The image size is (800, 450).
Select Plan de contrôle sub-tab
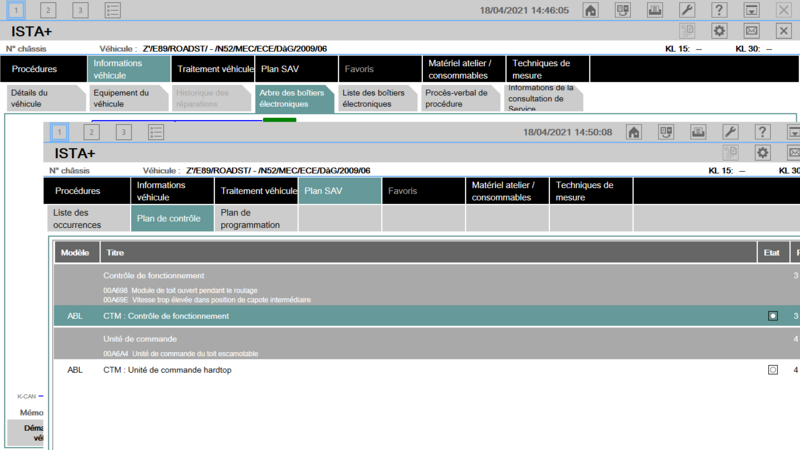172,218
